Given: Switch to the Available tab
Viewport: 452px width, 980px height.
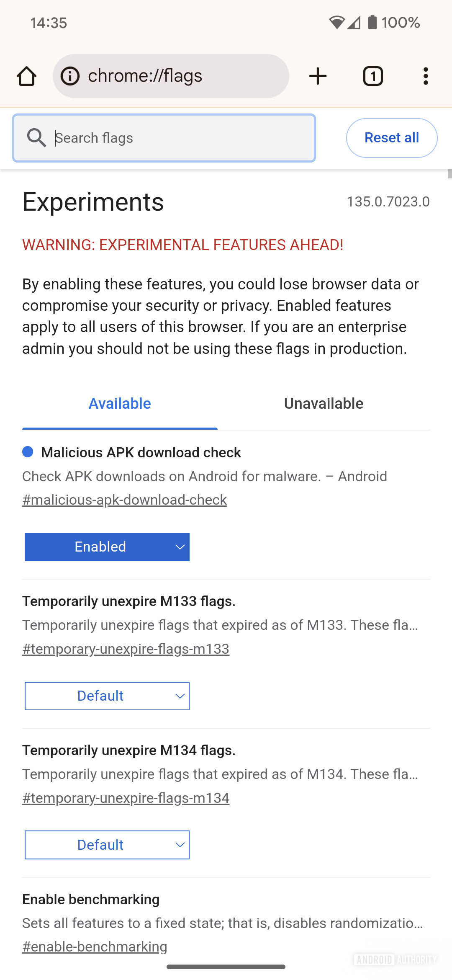Looking at the screenshot, I should [x=120, y=404].
